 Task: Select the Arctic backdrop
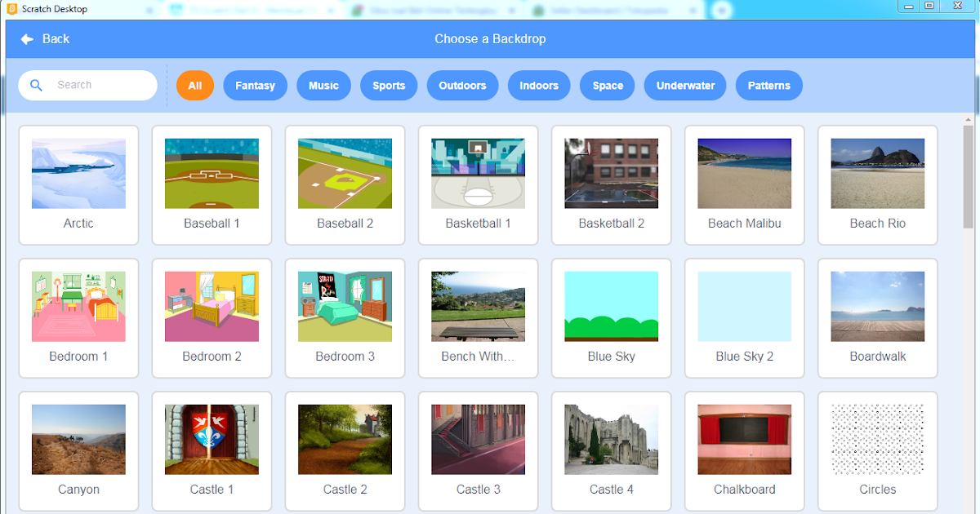click(x=78, y=173)
